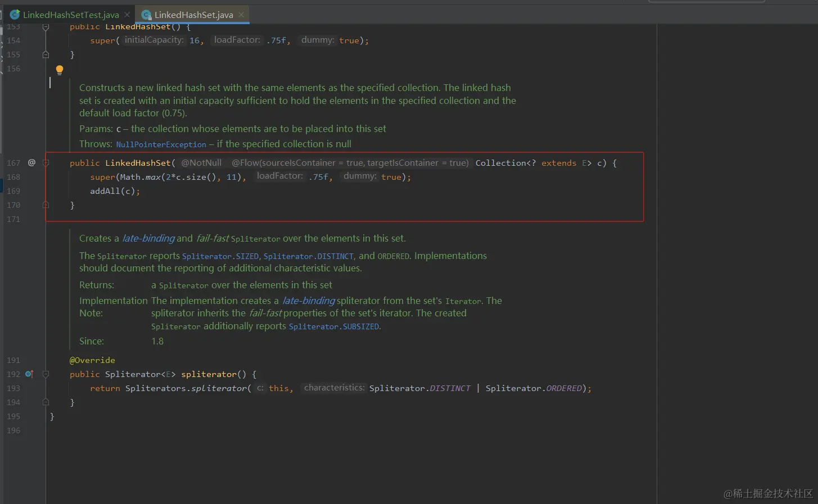This screenshot has width=818, height=504.
Task: Follow the first fail-fast link in docs
Action: pyautogui.click(x=213, y=238)
